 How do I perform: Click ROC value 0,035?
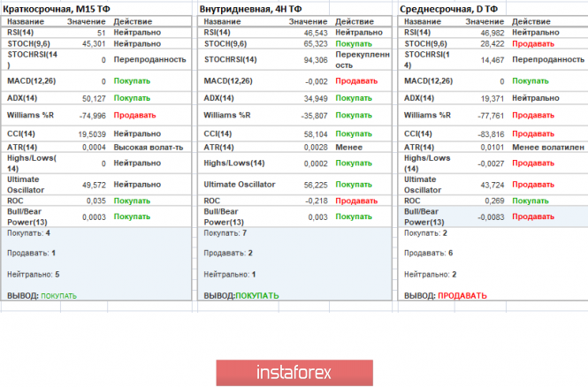click(96, 201)
